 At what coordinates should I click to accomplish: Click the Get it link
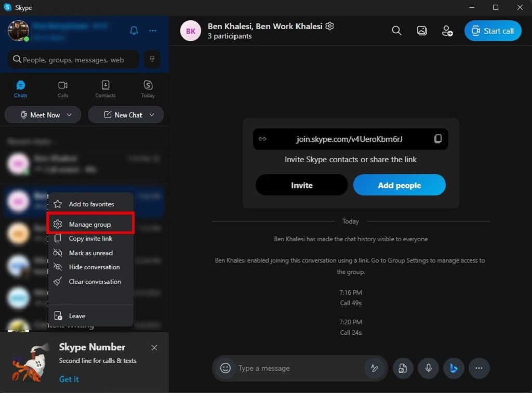coord(69,379)
